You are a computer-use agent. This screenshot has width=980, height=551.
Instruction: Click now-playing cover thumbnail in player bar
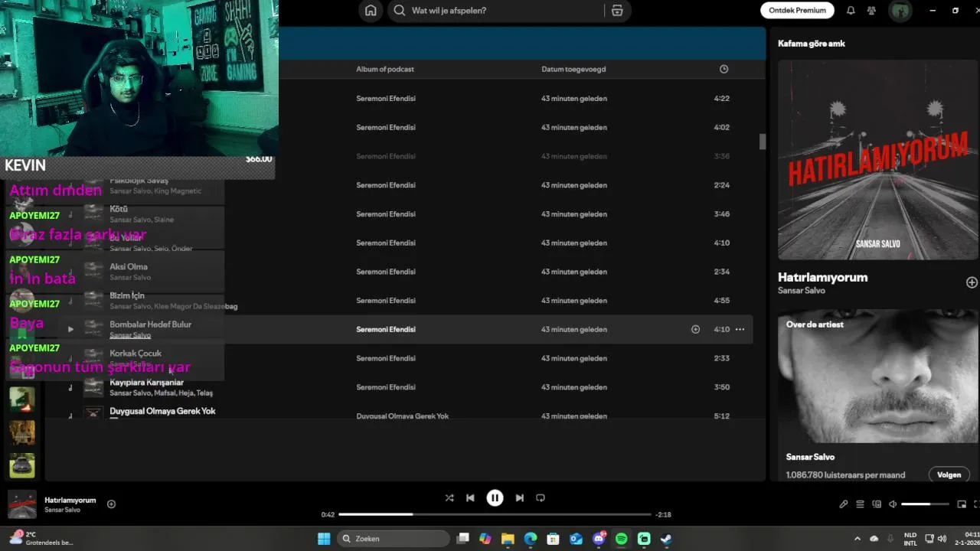[x=21, y=504]
